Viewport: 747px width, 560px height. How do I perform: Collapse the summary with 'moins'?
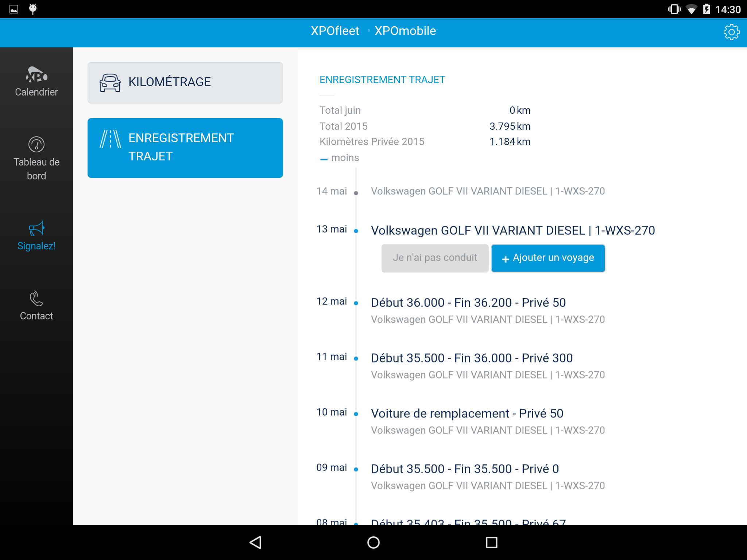click(x=340, y=158)
